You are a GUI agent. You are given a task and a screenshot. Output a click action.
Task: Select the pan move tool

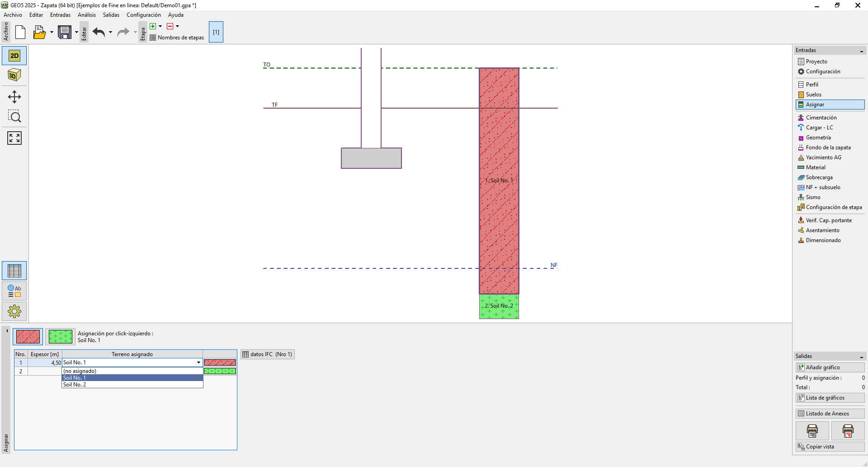14,97
